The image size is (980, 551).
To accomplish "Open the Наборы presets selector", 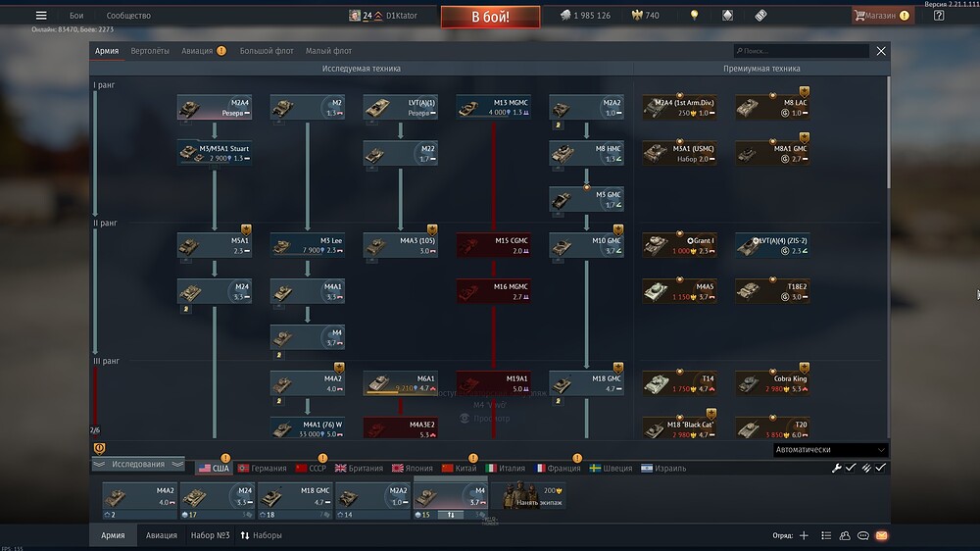I will click(x=262, y=535).
